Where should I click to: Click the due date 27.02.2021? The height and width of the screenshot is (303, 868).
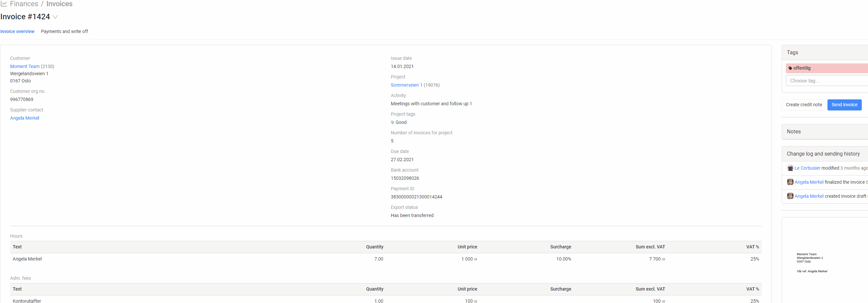coord(402,160)
